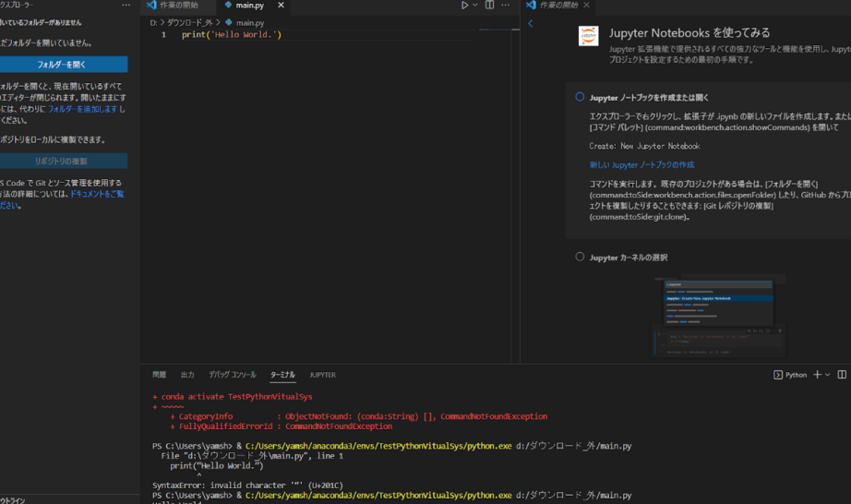Viewport: 851px width, 504px height.
Task: Select the Jupyter kernel selection step radio
Action: click(580, 257)
